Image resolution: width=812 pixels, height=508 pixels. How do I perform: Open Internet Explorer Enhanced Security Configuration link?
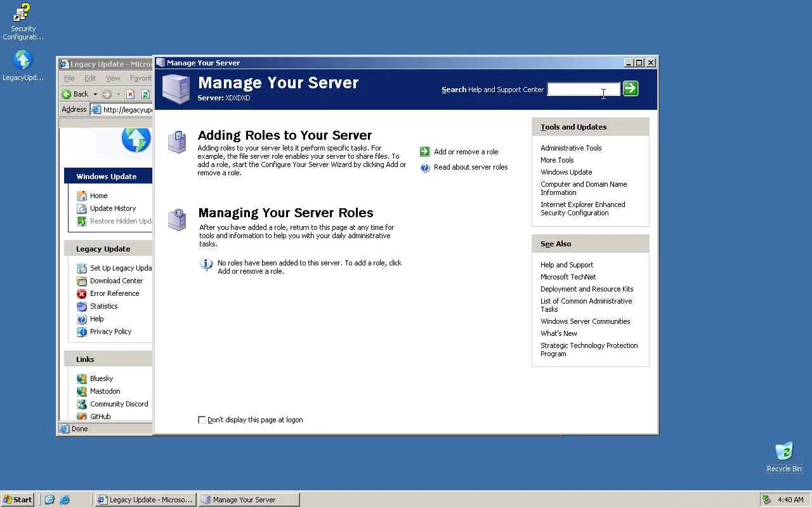(583, 209)
